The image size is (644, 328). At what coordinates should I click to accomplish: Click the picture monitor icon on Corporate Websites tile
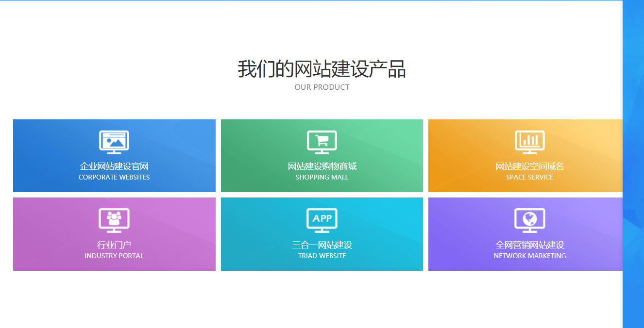(x=114, y=142)
